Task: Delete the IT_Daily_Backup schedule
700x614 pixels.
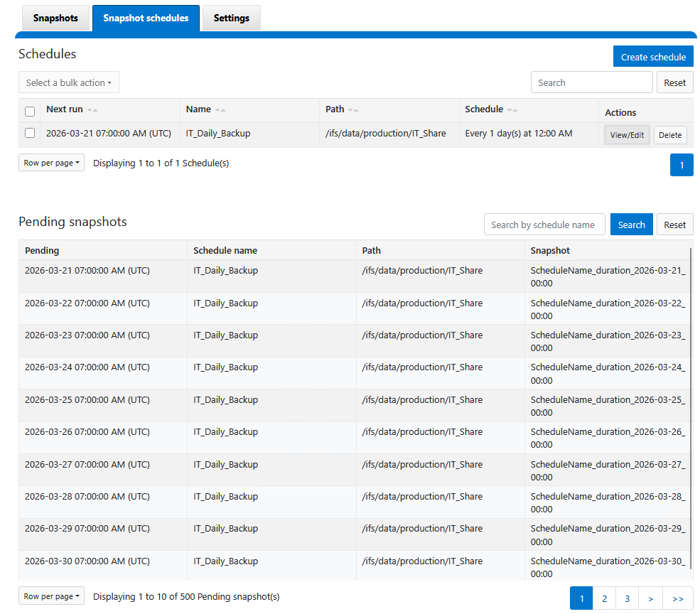Action: 670,135
